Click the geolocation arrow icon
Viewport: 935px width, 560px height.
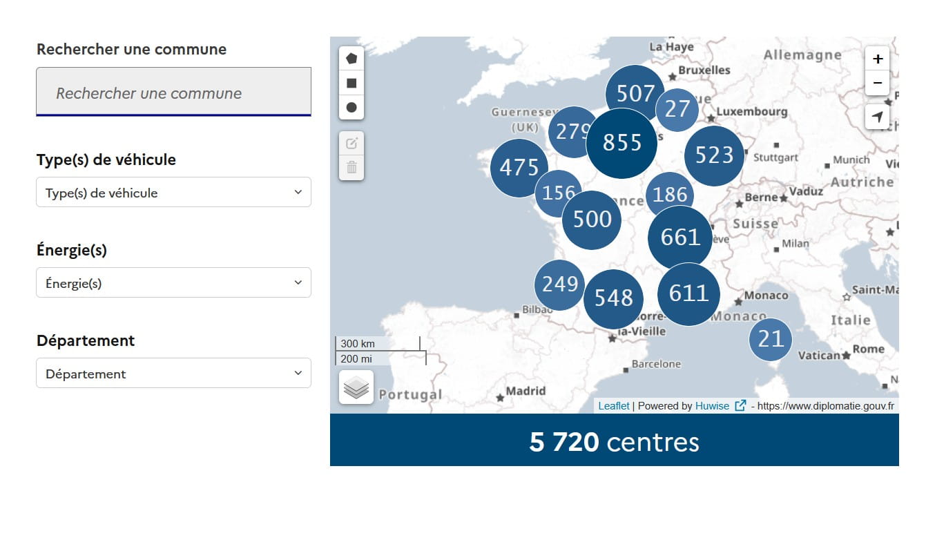point(877,117)
